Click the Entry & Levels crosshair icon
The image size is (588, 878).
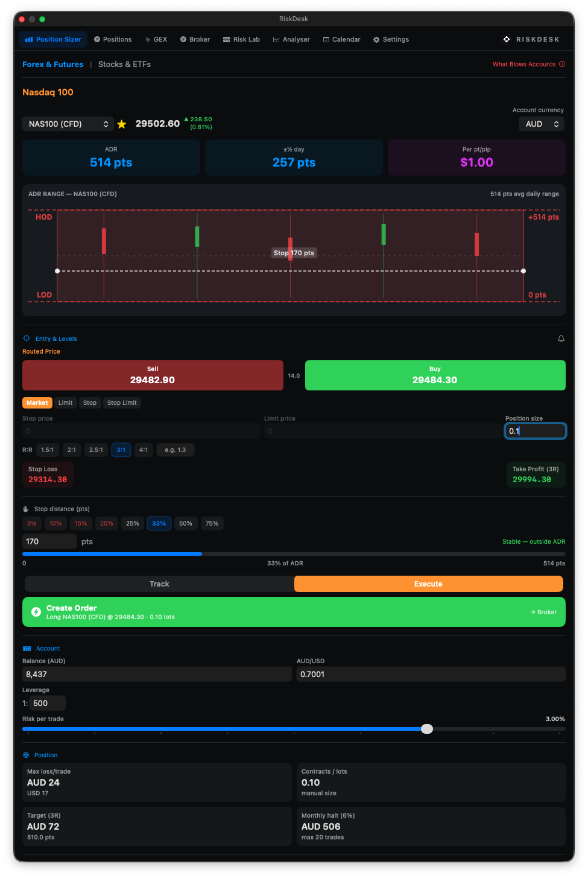click(27, 339)
